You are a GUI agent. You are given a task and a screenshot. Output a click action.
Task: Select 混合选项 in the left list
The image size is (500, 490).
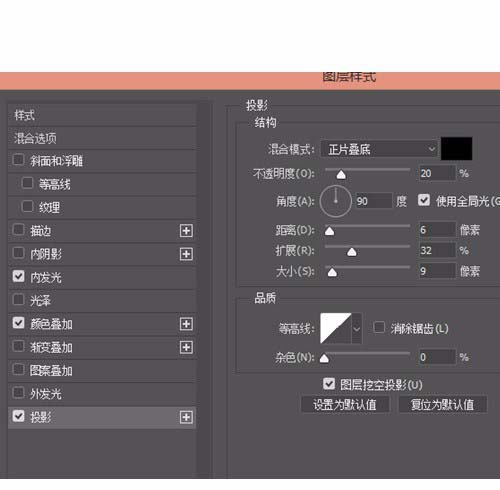pyautogui.click(x=102, y=138)
